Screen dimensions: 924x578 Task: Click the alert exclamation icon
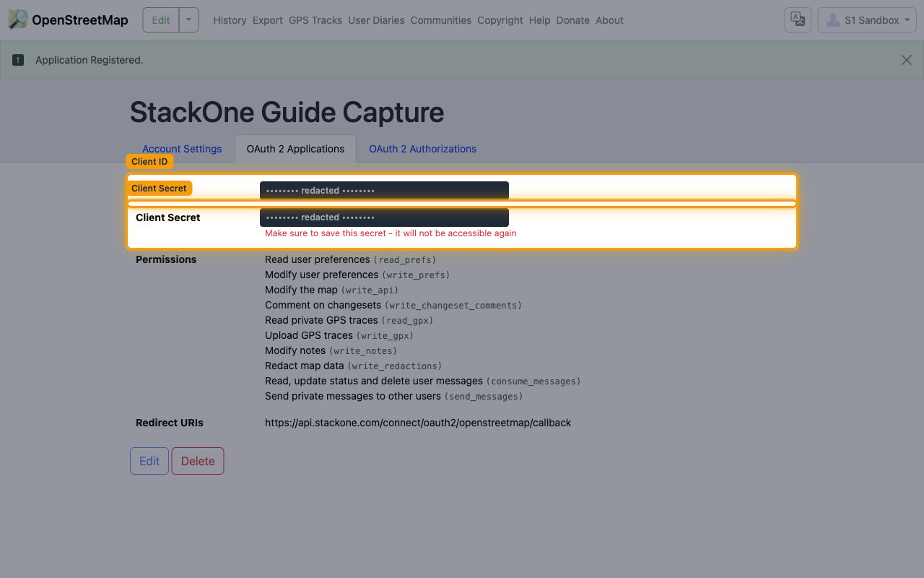[x=18, y=60]
